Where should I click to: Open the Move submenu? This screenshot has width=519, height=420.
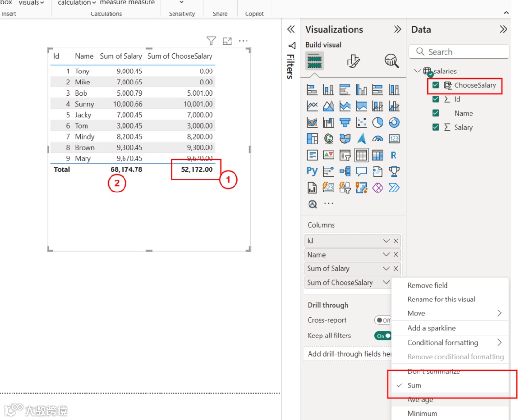pyautogui.click(x=450, y=313)
